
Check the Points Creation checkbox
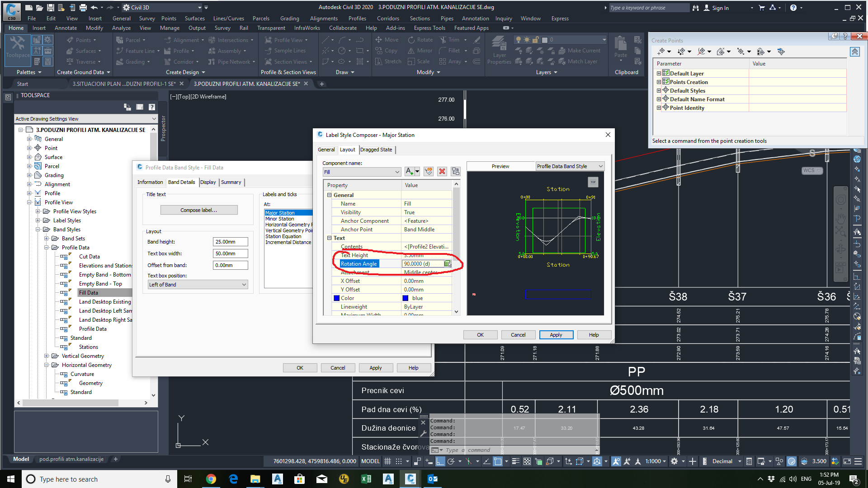point(665,82)
